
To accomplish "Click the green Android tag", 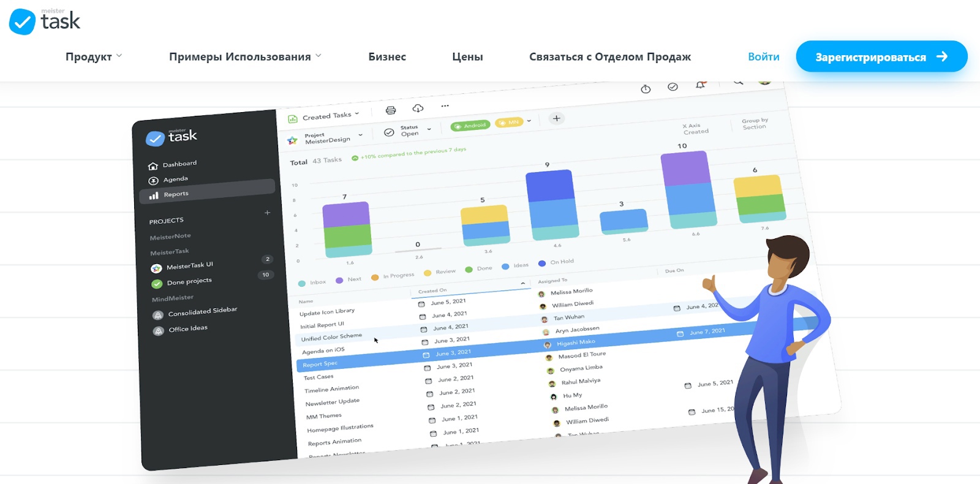I will pos(470,126).
